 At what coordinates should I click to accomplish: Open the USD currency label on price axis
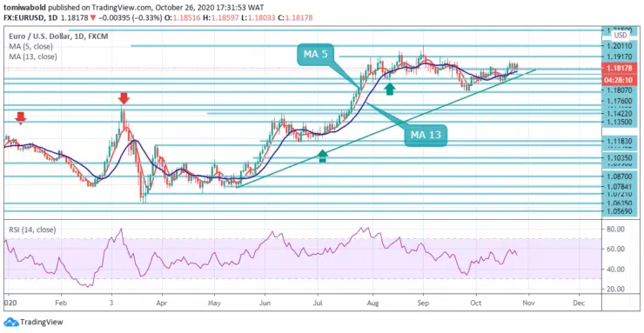(x=621, y=36)
